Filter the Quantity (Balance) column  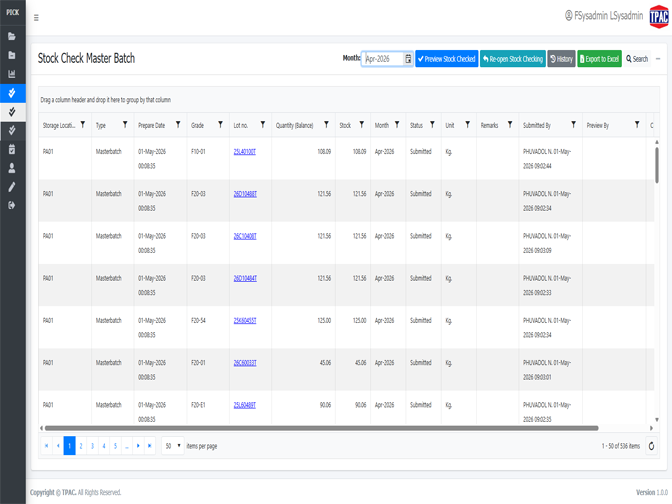tap(326, 125)
